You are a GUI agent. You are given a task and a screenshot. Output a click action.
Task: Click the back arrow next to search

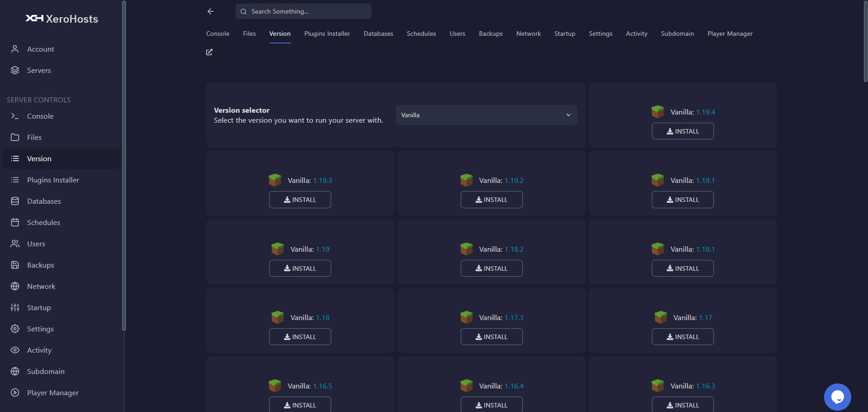click(x=210, y=11)
